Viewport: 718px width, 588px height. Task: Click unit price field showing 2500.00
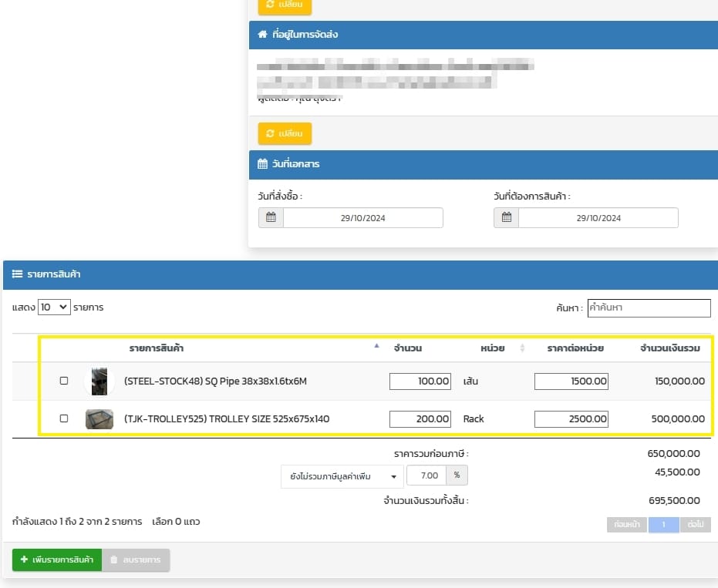571,419
